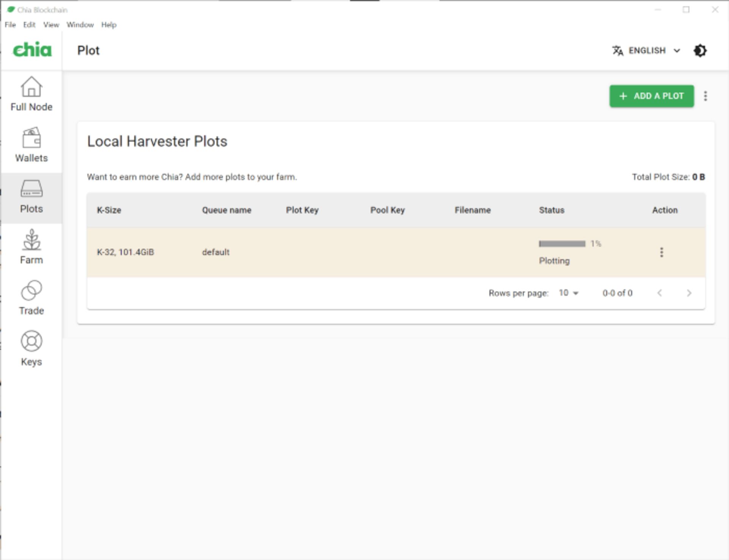
Task: Go to previous page of plots
Action: pos(660,293)
